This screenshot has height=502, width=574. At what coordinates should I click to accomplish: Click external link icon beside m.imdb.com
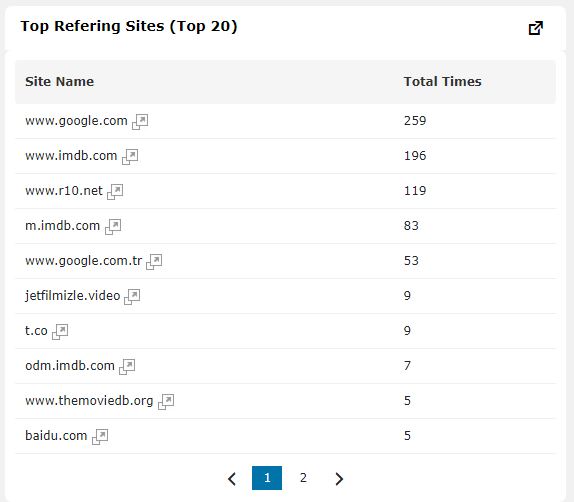coord(113,227)
